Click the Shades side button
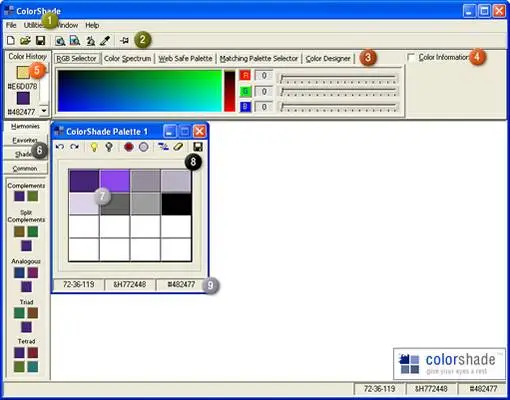This screenshot has width=510, height=400. (x=25, y=154)
